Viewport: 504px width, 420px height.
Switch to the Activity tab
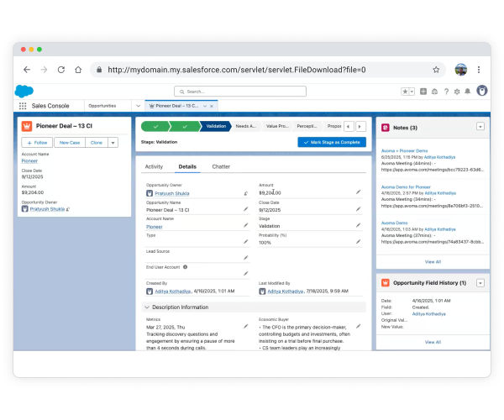click(x=154, y=166)
